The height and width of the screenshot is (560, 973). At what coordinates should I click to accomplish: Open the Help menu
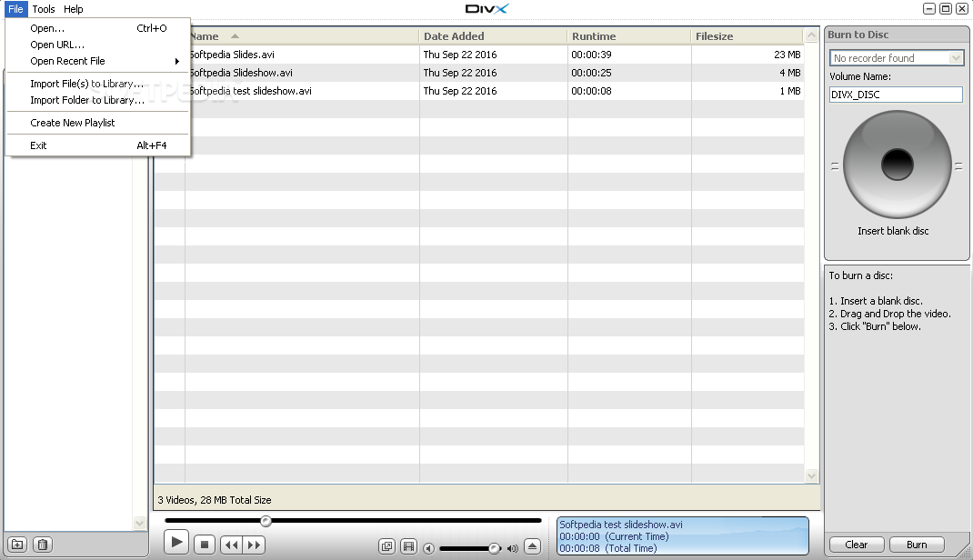(x=74, y=9)
